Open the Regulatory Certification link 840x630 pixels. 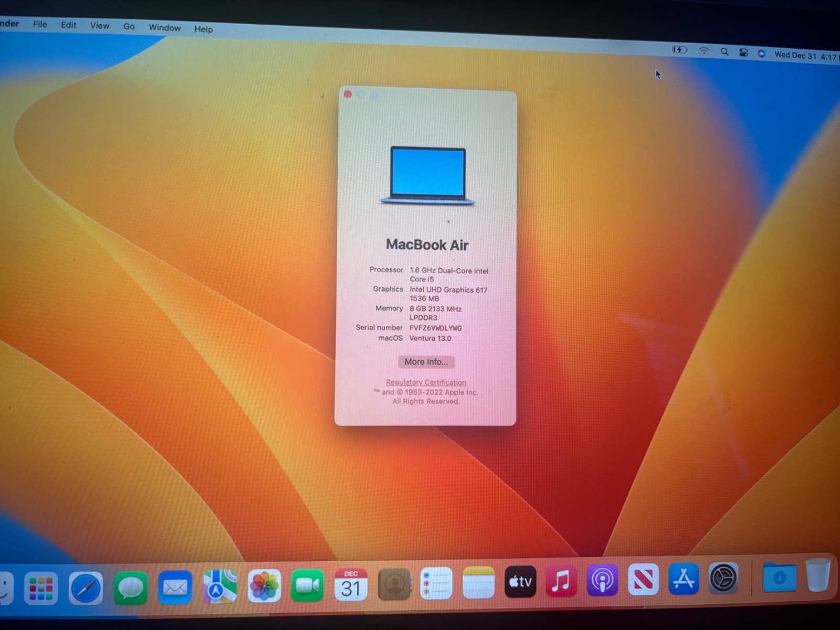(x=426, y=383)
